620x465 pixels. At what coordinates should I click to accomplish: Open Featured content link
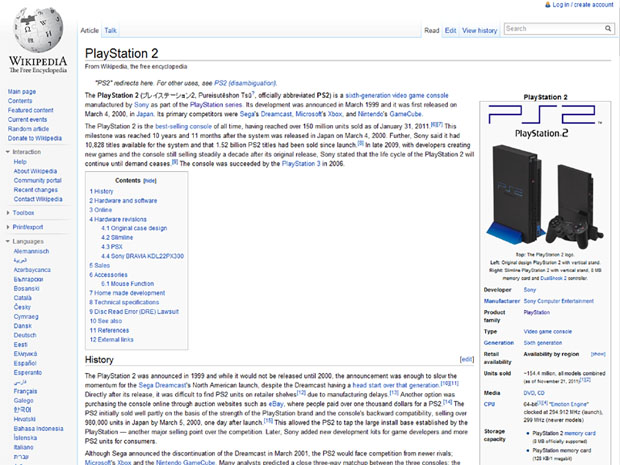click(x=30, y=110)
